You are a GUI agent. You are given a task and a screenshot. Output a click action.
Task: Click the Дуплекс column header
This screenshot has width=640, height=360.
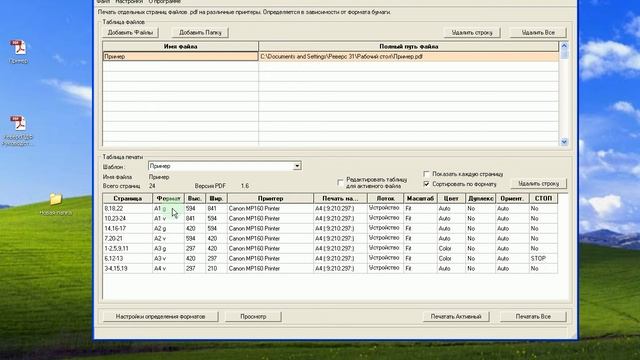click(480, 198)
